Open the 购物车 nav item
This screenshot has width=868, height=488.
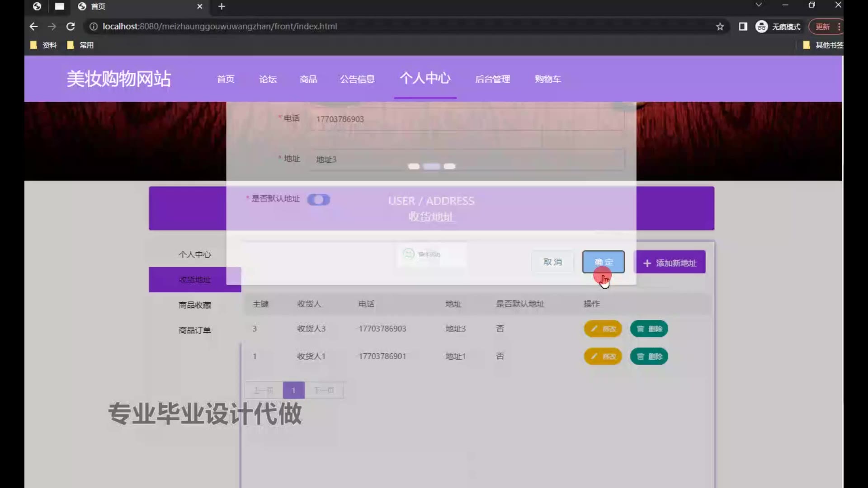(x=547, y=79)
